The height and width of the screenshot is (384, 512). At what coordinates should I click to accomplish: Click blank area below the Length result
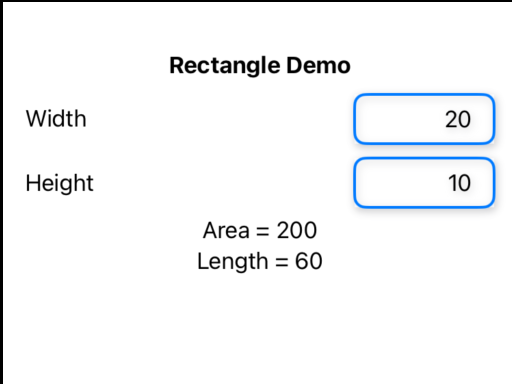pyautogui.click(x=260, y=327)
